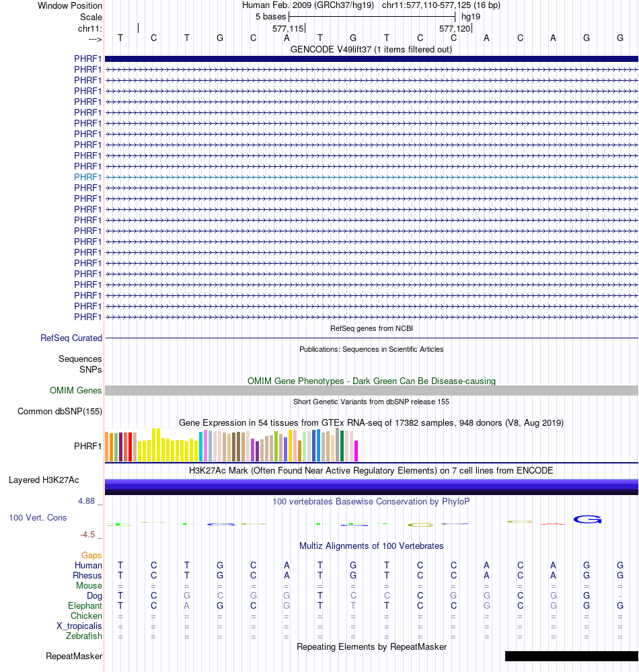Screen dimensions: 639x672
Task: Click the 577,115 coordinate tick label
Action: pyautogui.click(x=288, y=29)
